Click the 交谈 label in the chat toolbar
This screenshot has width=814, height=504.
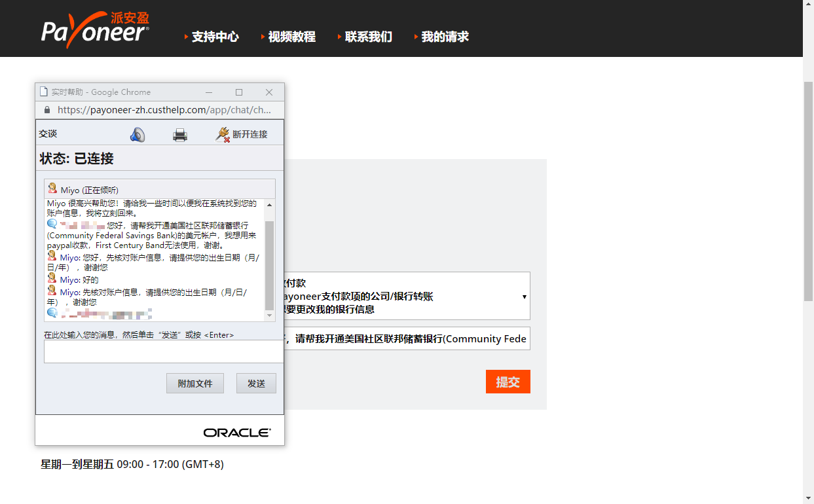[48, 134]
